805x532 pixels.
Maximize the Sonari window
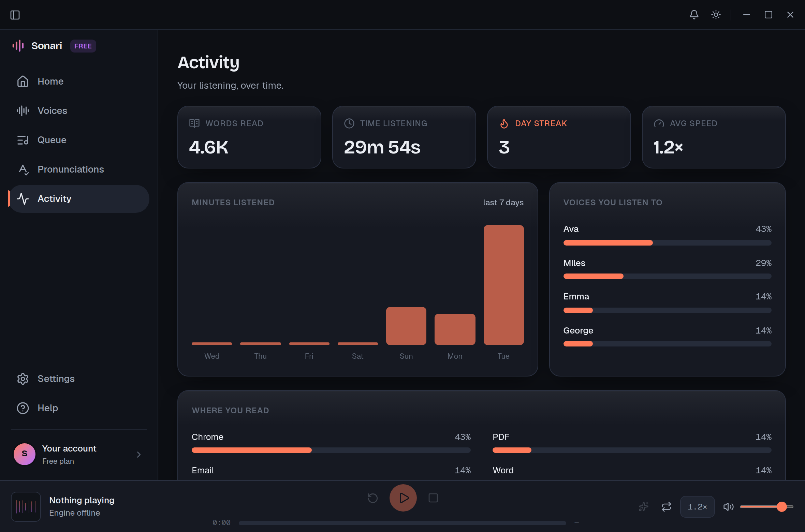tap(768, 15)
